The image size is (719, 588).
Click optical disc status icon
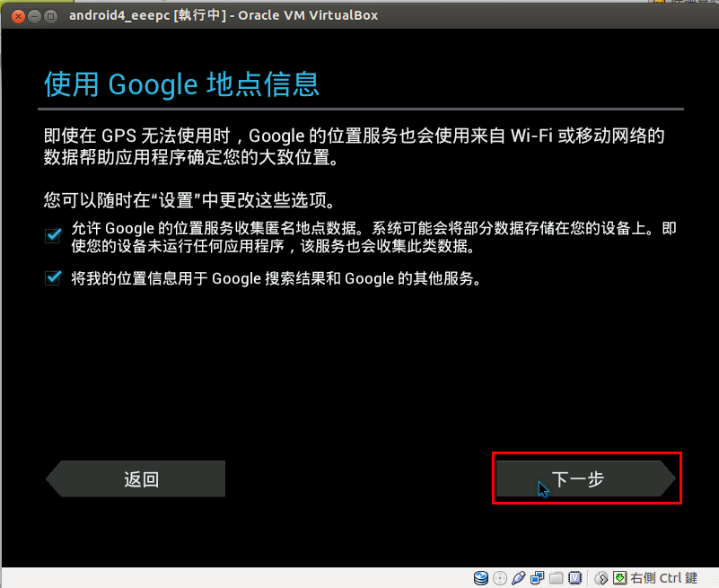500,578
